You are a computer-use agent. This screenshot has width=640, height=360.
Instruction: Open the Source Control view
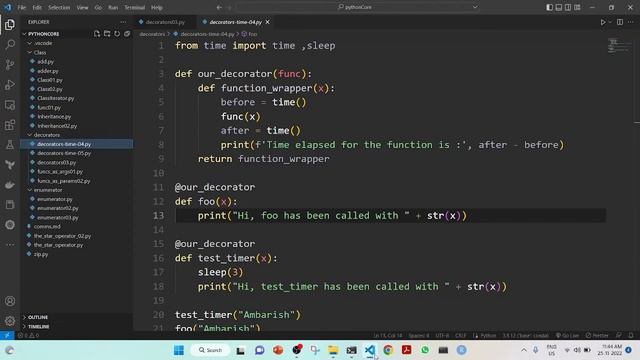point(10,64)
